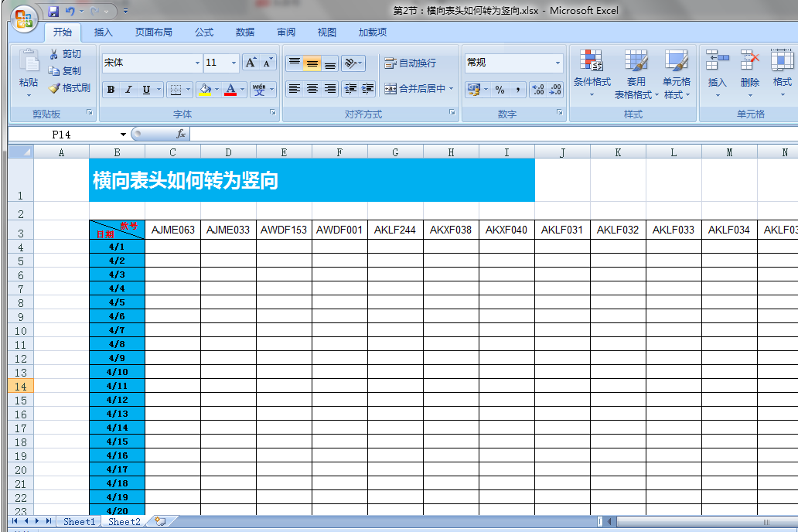This screenshot has height=532, width=798.
Task: Open font group dialog launcher
Action: pyautogui.click(x=273, y=113)
